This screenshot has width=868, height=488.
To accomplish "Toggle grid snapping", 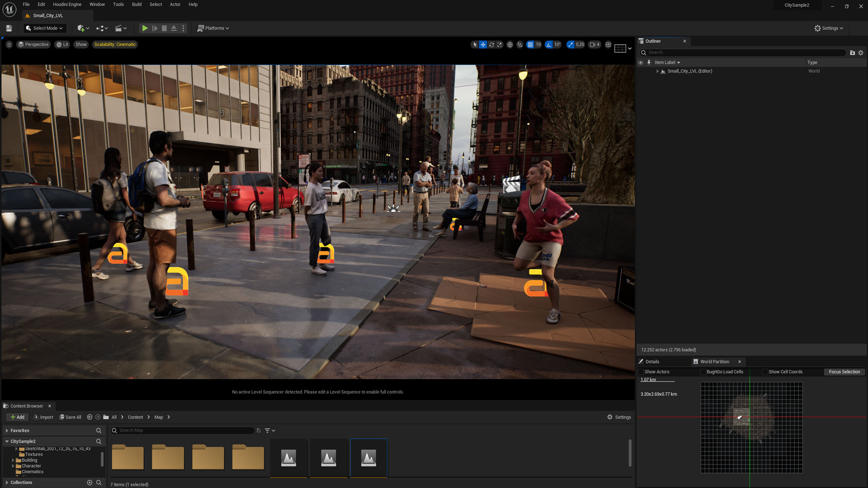I will coord(530,44).
